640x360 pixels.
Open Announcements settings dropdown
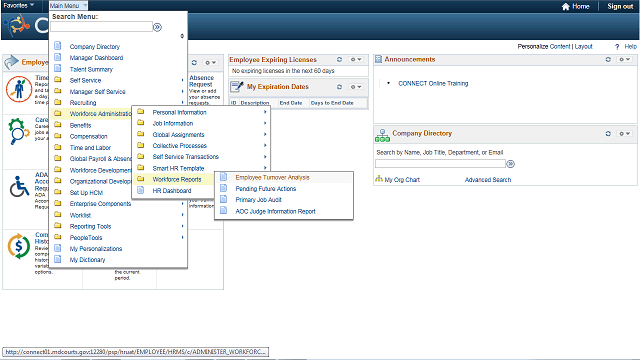[x=625, y=60]
